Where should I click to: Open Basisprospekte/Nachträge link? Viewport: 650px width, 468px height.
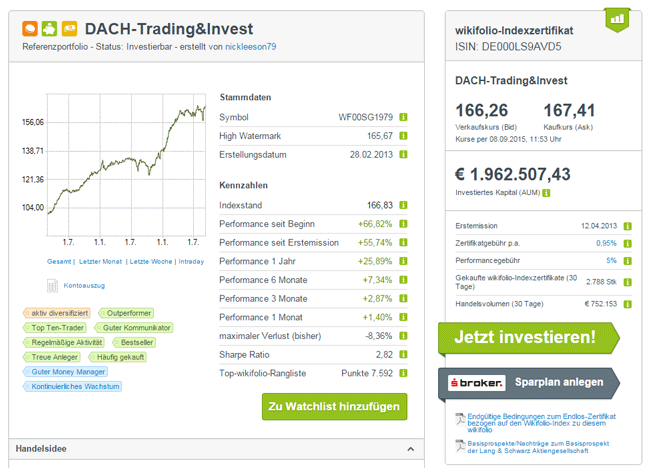pos(538,447)
